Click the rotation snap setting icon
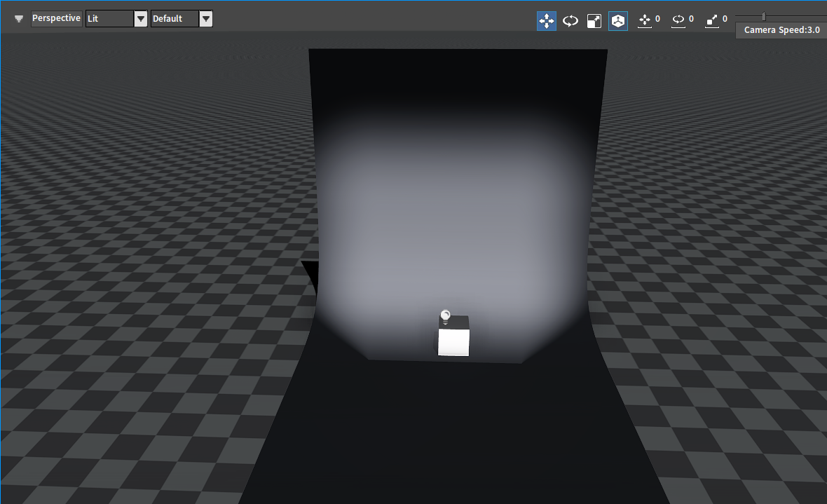Image resolution: width=827 pixels, height=504 pixels. tap(678, 20)
